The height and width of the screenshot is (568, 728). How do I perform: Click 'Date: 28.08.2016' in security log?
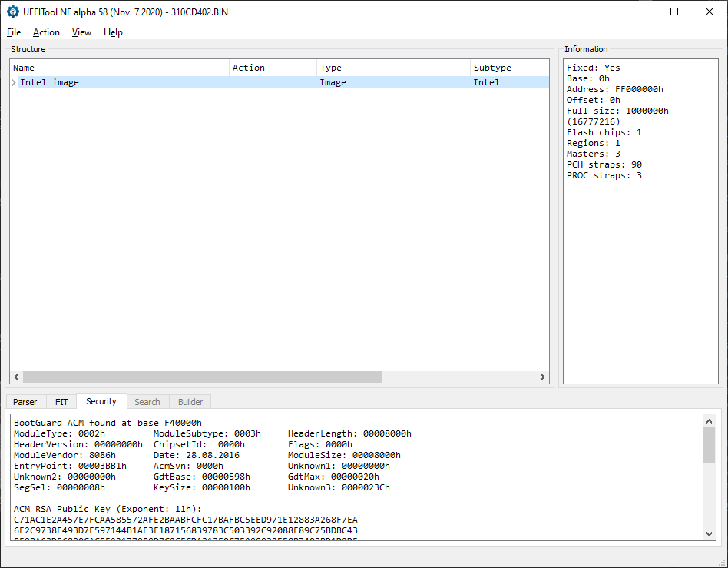(197, 455)
